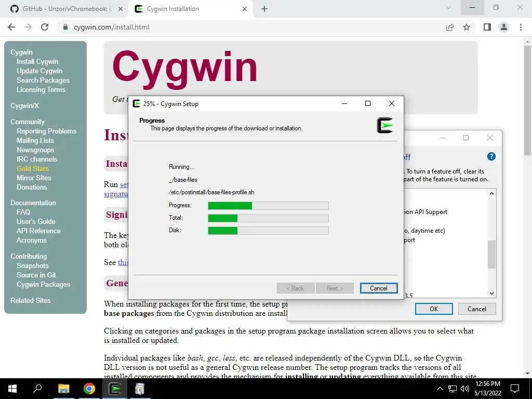The width and height of the screenshot is (532, 399).
Task: Open the notification center icon
Action: coord(515,389)
